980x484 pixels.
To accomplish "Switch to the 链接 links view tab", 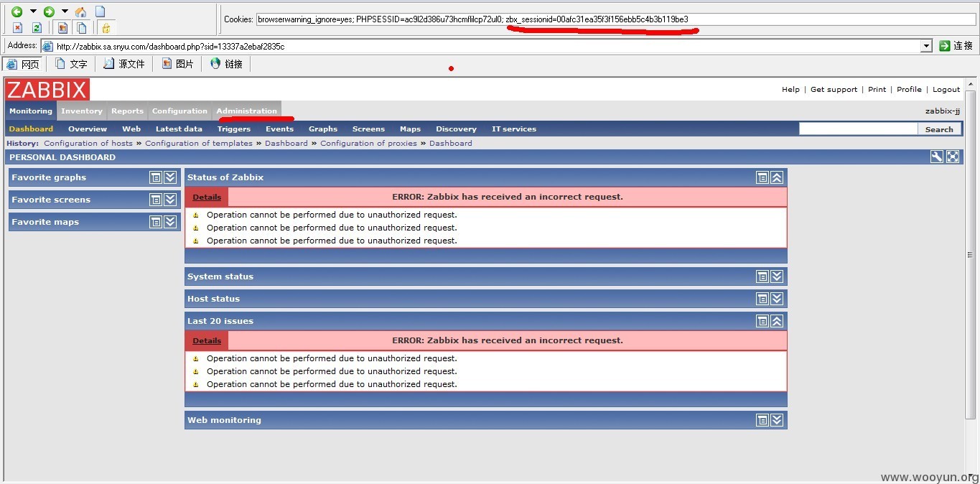I will 227,64.
